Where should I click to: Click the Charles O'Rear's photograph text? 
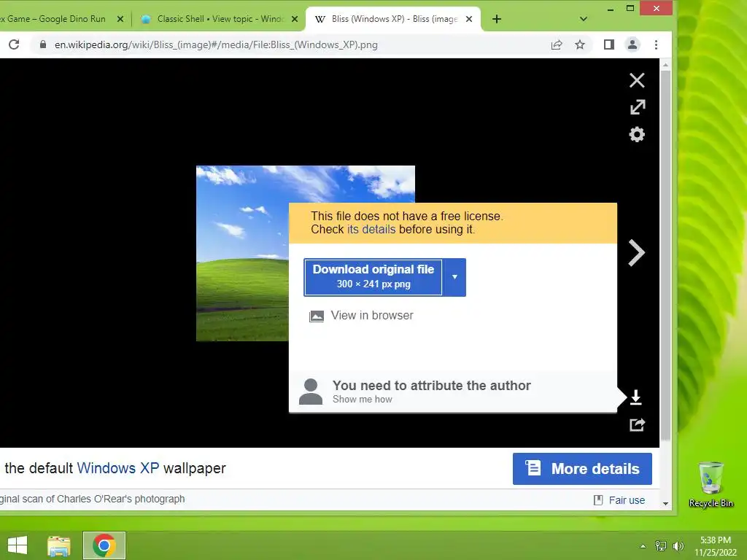click(120, 499)
